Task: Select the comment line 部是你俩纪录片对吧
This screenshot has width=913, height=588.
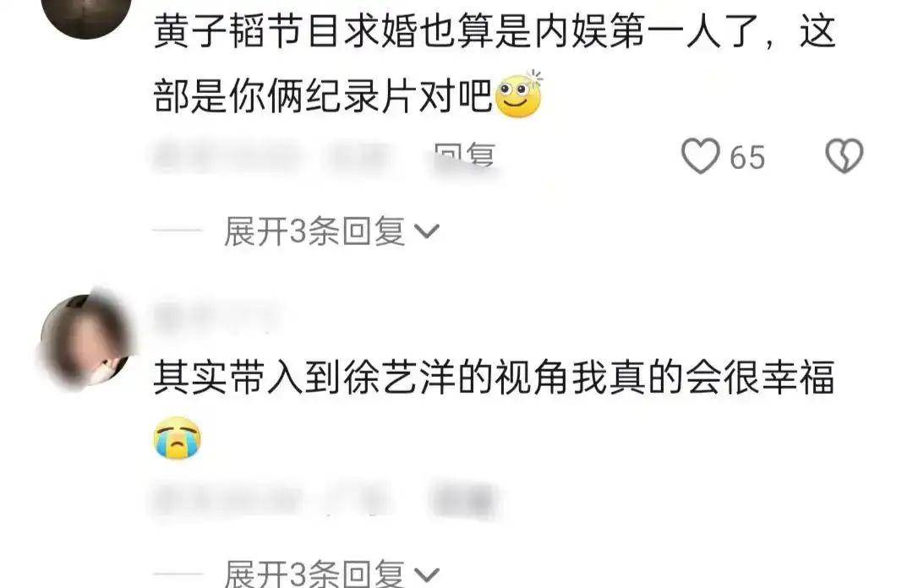Action: 323,95
